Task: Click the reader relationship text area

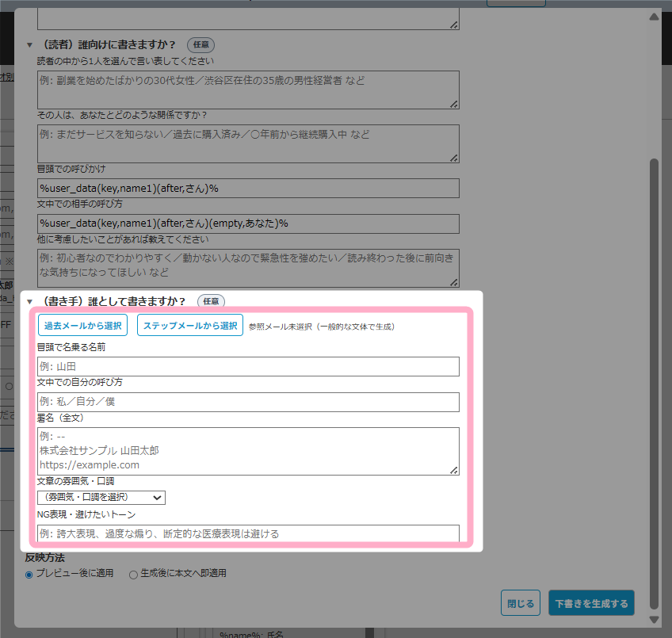Action: (x=248, y=143)
